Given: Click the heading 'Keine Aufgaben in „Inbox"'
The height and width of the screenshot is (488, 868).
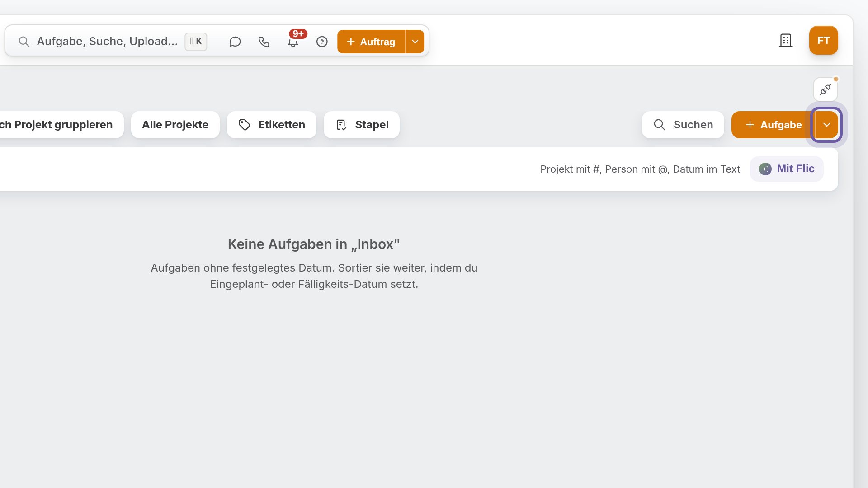Looking at the screenshot, I should point(314,244).
